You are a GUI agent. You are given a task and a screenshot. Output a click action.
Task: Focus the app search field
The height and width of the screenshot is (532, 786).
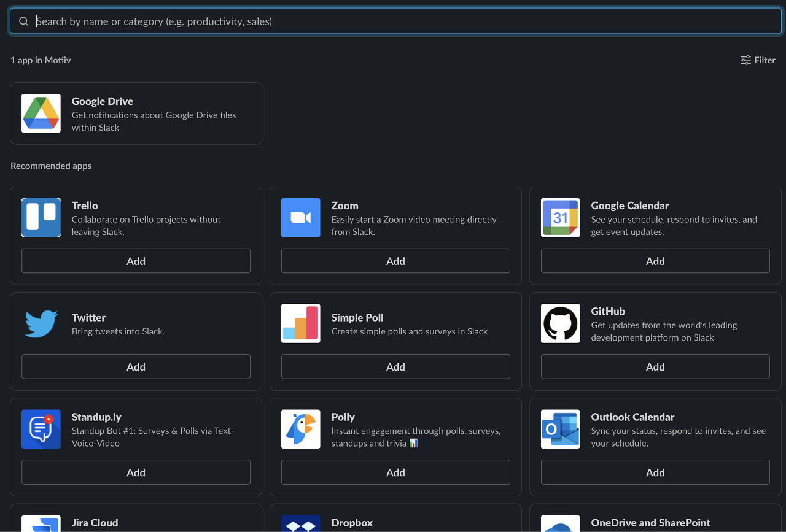[x=395, y=21]
